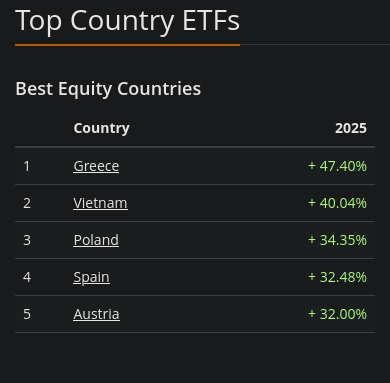Click rank number 5 beside Austria
The image size is (390, 383).
[27, 314]
